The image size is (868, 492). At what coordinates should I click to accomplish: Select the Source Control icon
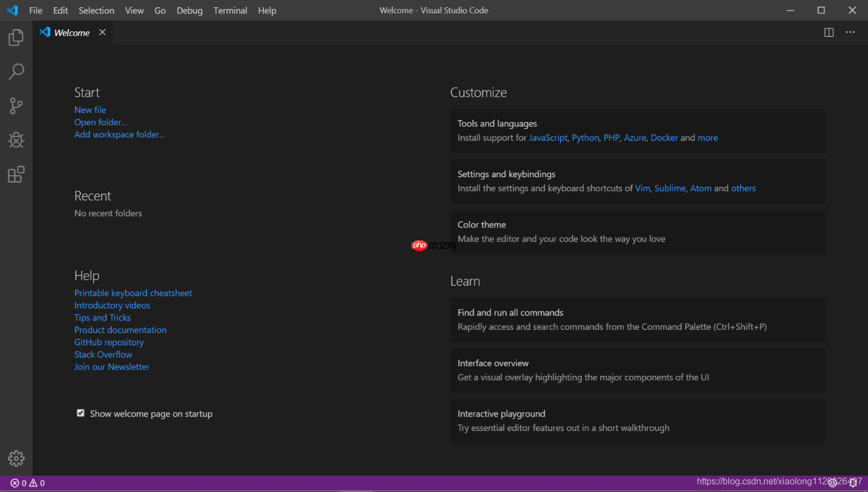click(16, 106)
